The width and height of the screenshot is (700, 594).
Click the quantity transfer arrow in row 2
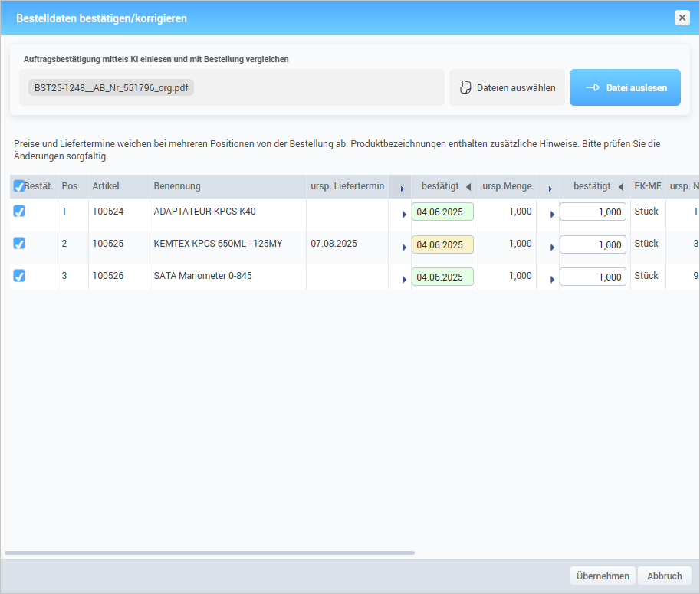point(552,247)
